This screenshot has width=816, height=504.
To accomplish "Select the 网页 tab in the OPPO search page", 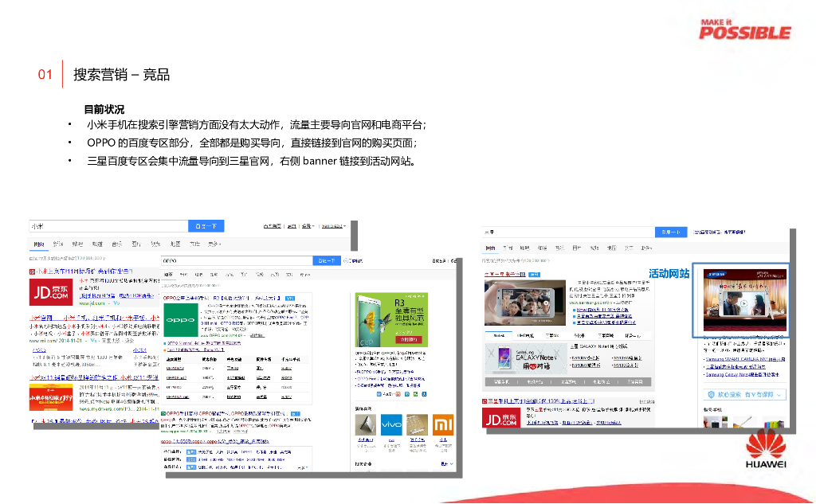I will (x=169, y=274).
